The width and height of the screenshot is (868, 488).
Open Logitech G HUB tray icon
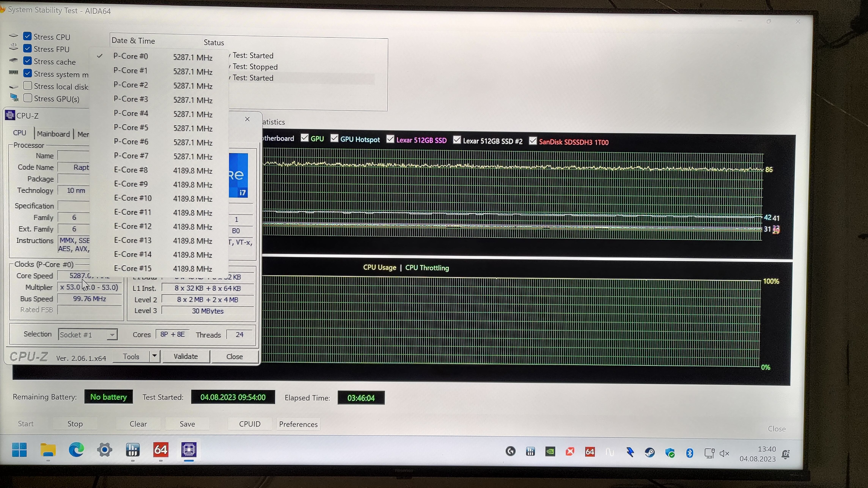tap(510, 451)
